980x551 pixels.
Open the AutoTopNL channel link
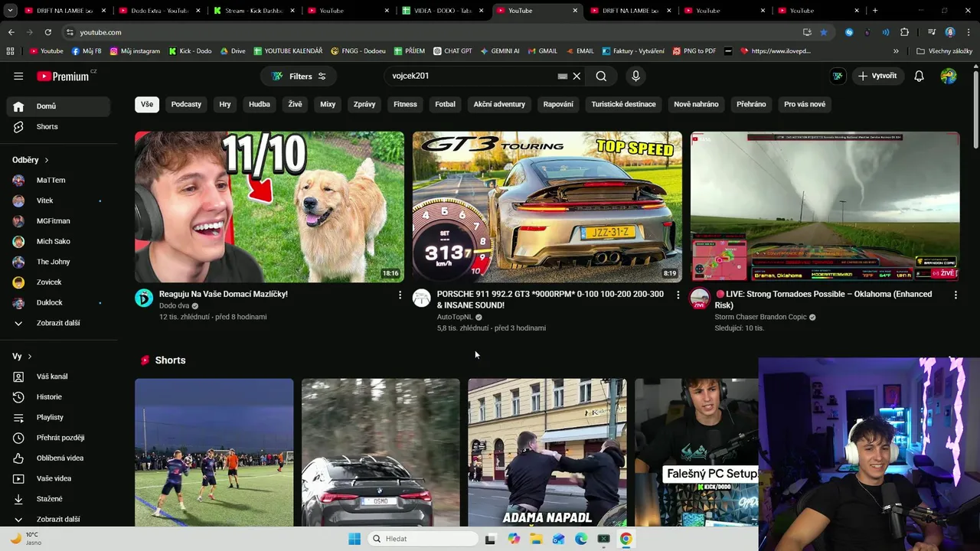click(455, 317)
